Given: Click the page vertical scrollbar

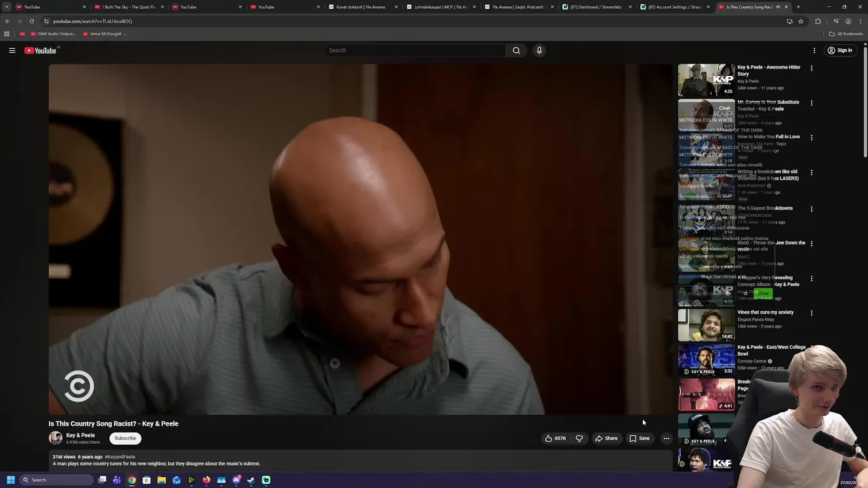Looking at the screenshot, I should coord(865,102).
